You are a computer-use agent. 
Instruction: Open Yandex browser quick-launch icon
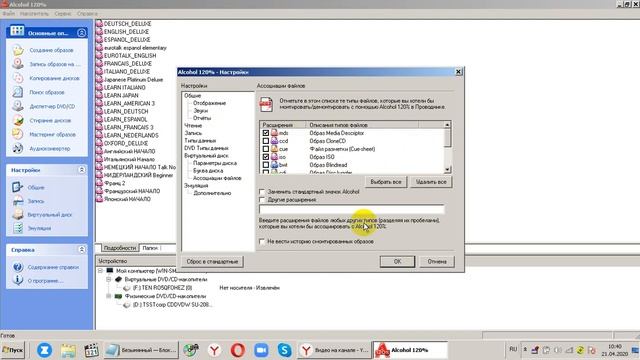click(214, 350)
